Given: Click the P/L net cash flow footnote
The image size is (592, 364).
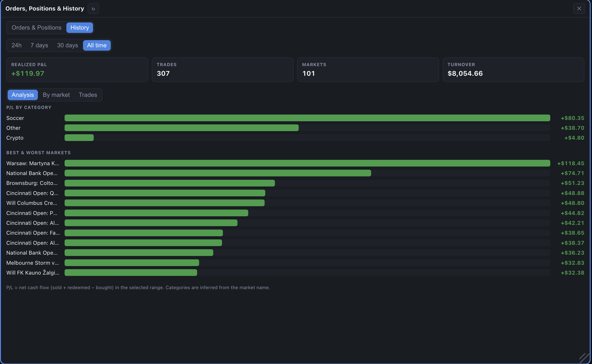Looking at the screenshot, I should pyautogui.click(x=138, y=287).
